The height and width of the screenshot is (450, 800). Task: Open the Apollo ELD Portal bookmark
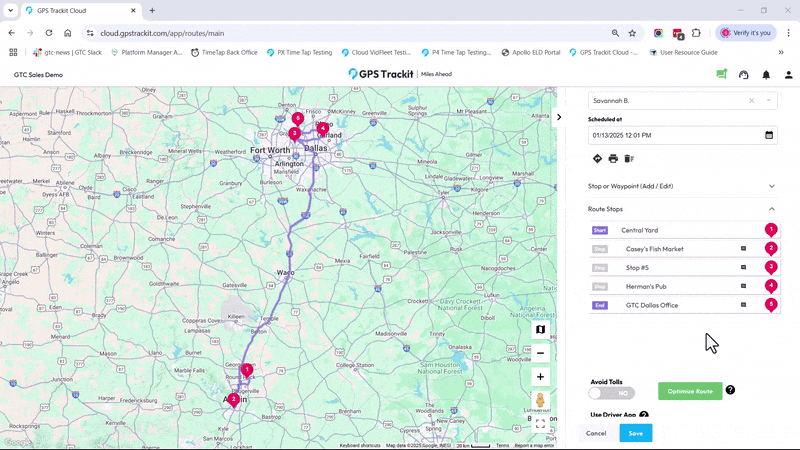pyautogui.click(x=531, y=53)
